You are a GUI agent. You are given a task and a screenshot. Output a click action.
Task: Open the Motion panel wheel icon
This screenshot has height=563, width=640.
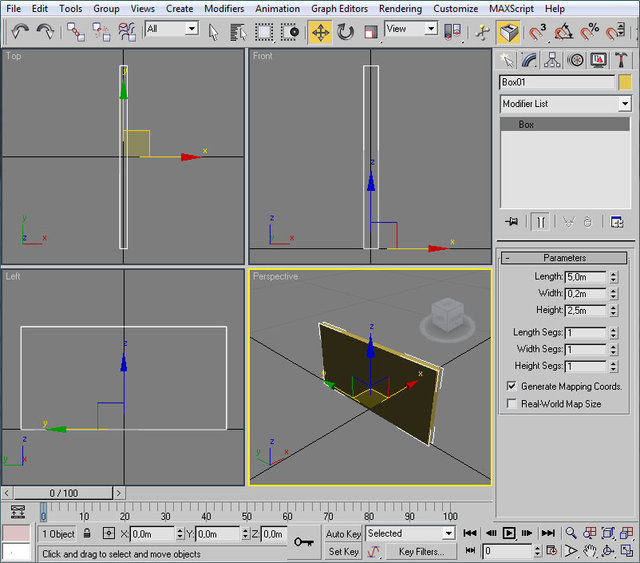pos(576,60)
